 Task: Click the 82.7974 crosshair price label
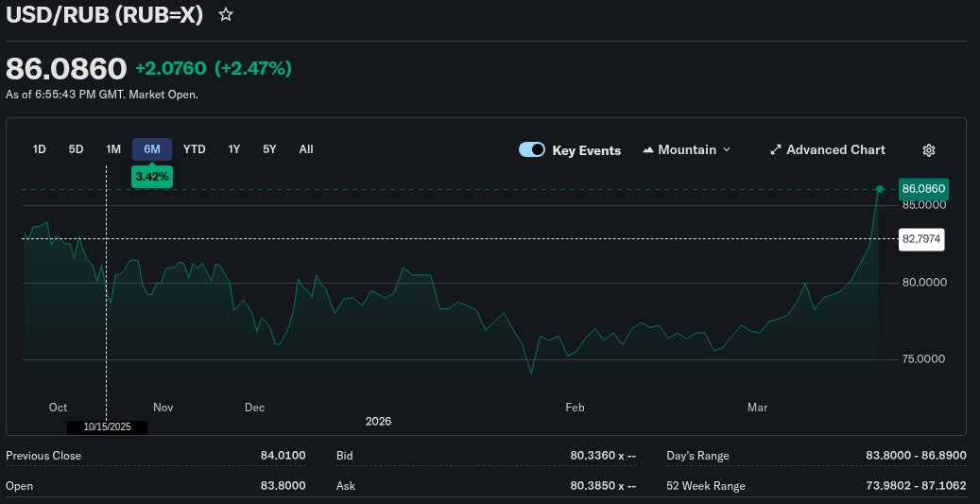[x=921, y=239]
